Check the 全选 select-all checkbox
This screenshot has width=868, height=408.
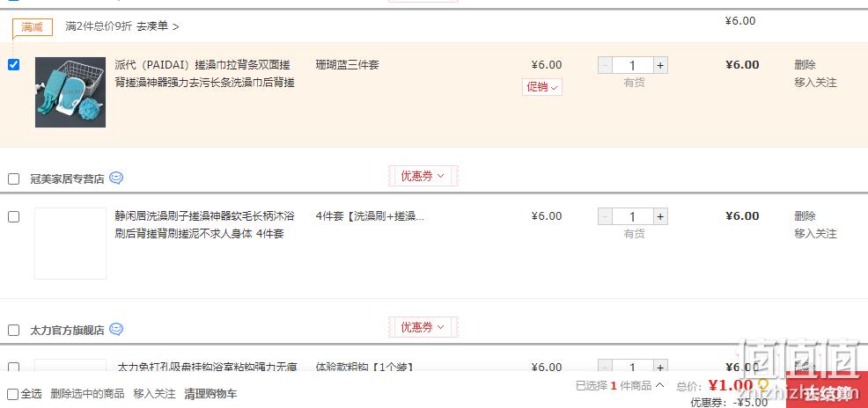coord(13,394)
